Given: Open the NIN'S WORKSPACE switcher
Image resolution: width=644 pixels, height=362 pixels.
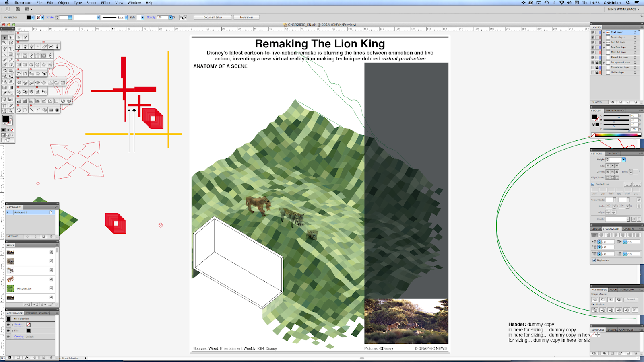Looking at the screenshot, I should (623, 9).
